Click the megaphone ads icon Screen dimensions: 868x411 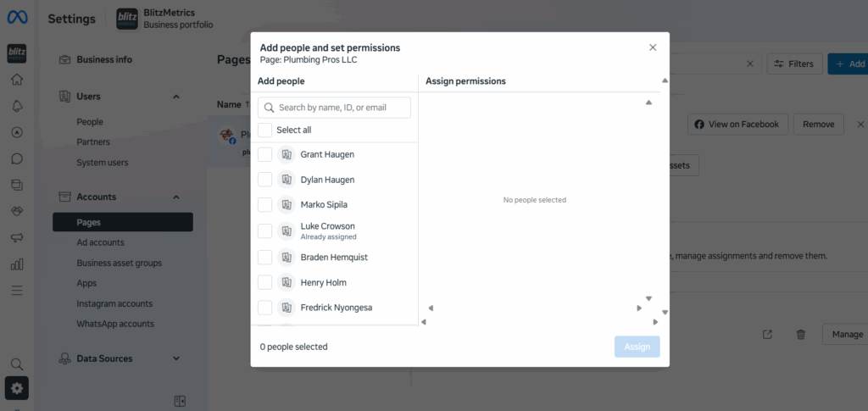[17, 237]
